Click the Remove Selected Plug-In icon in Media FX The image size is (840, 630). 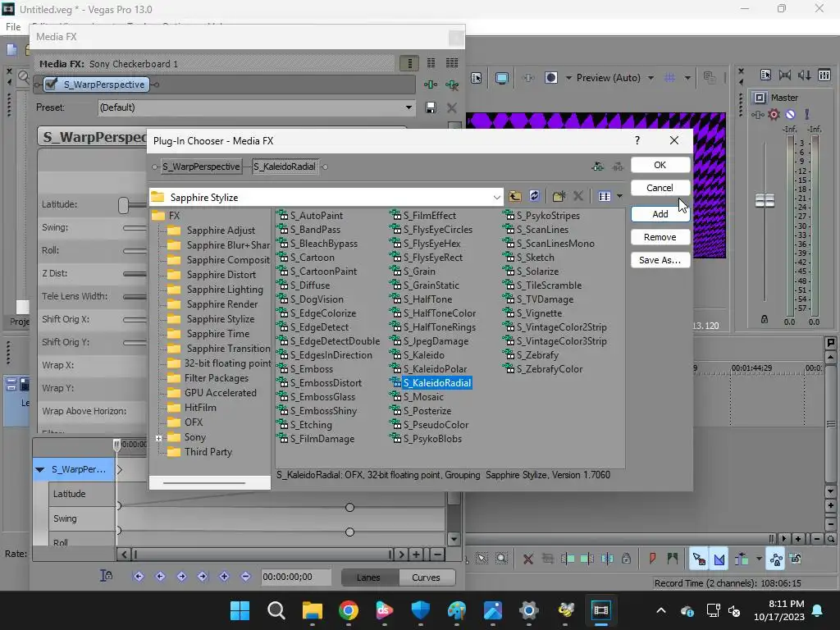click(452, 84)
